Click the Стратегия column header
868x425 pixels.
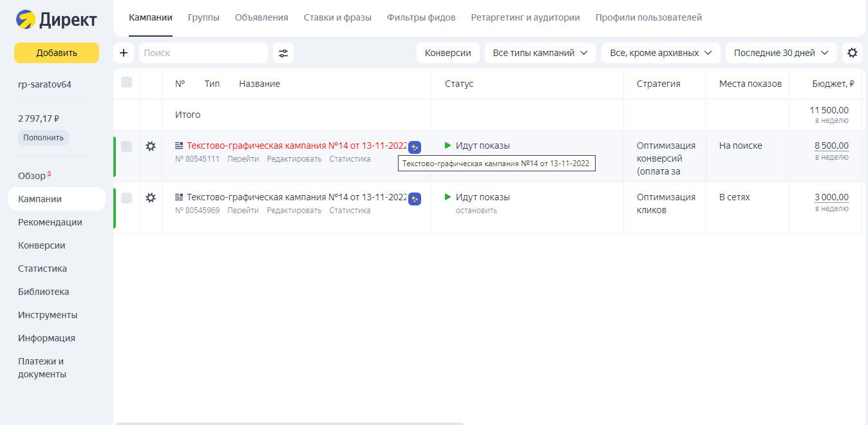(x=658, y=84)
